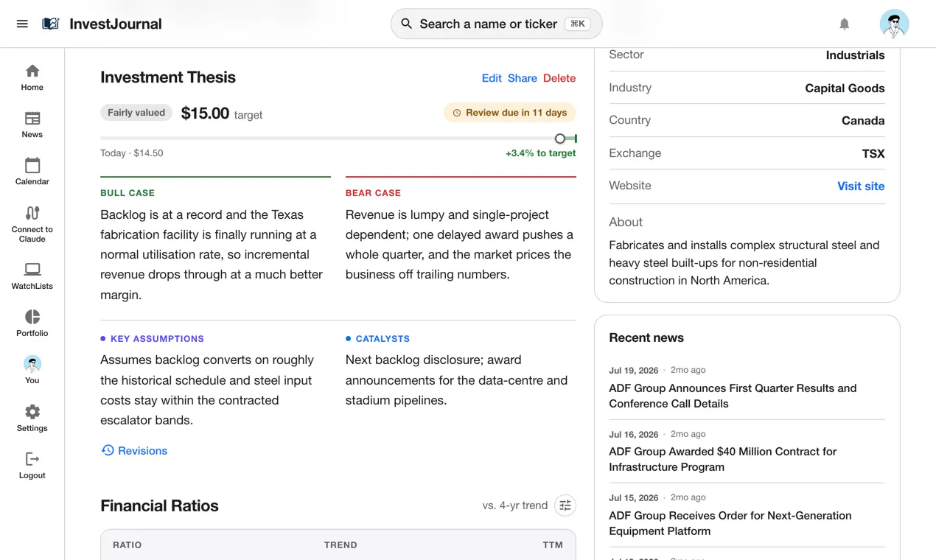Open the Calendar sidebar icon

pos(32,165)
